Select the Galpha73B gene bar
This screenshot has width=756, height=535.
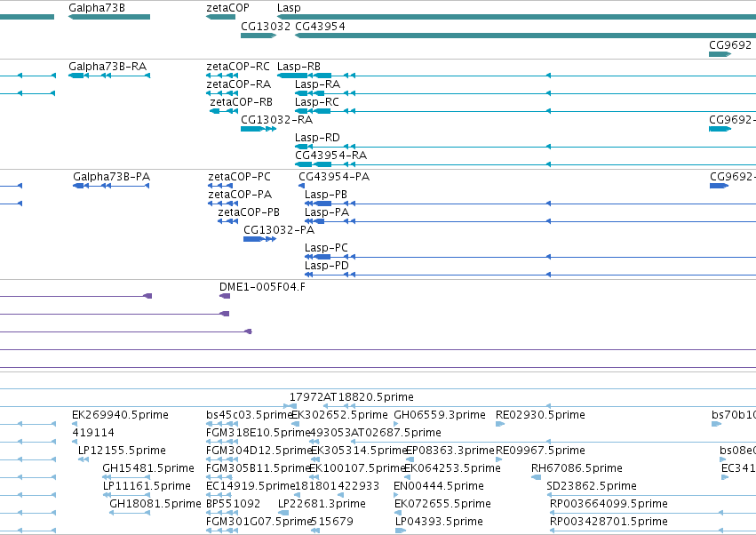tap(109, 17)
